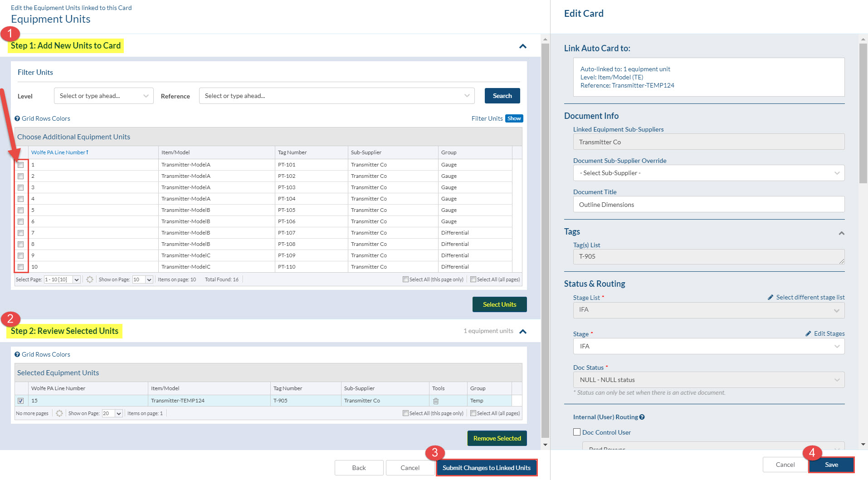Click the Differential cell in row 10
868x480 pixels.
pos(475,267)
